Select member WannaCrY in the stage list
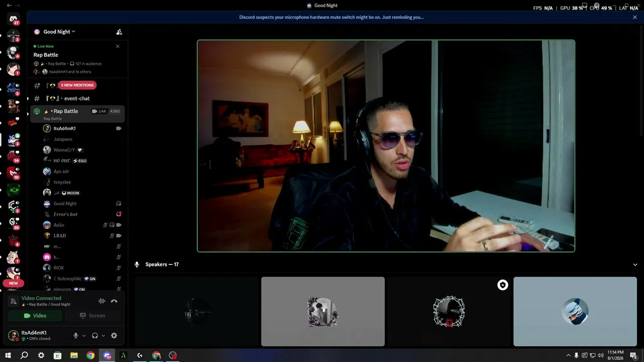 coord(77,150)
